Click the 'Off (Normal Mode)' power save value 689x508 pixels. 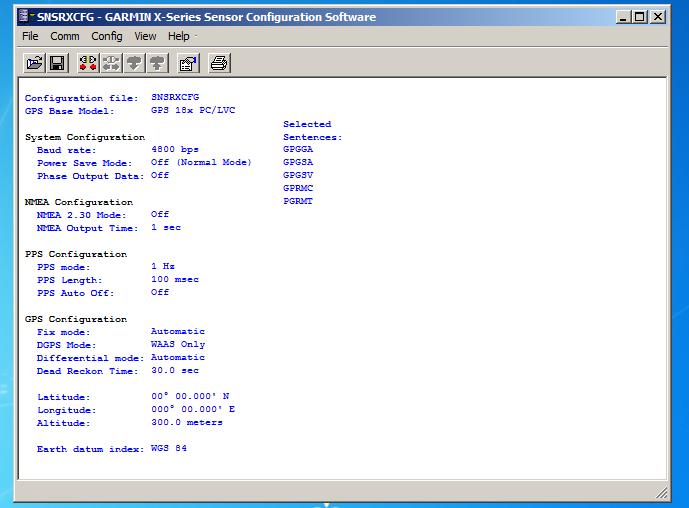coord(201,162)
